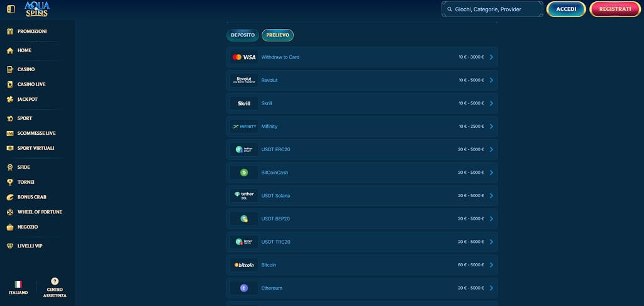
Task: Open the USDT Solana method link
Action: point(275,196)
